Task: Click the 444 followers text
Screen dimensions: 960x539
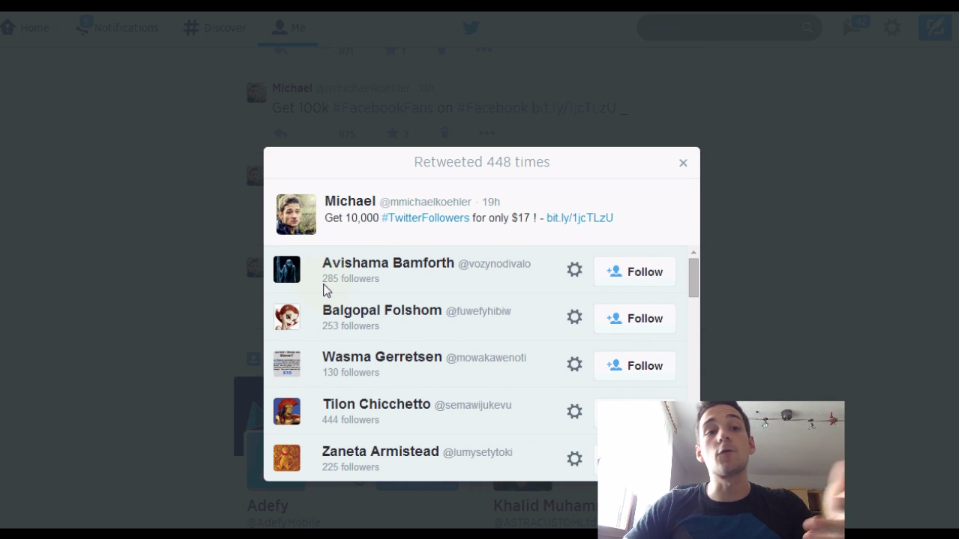Action: [351, 420]
